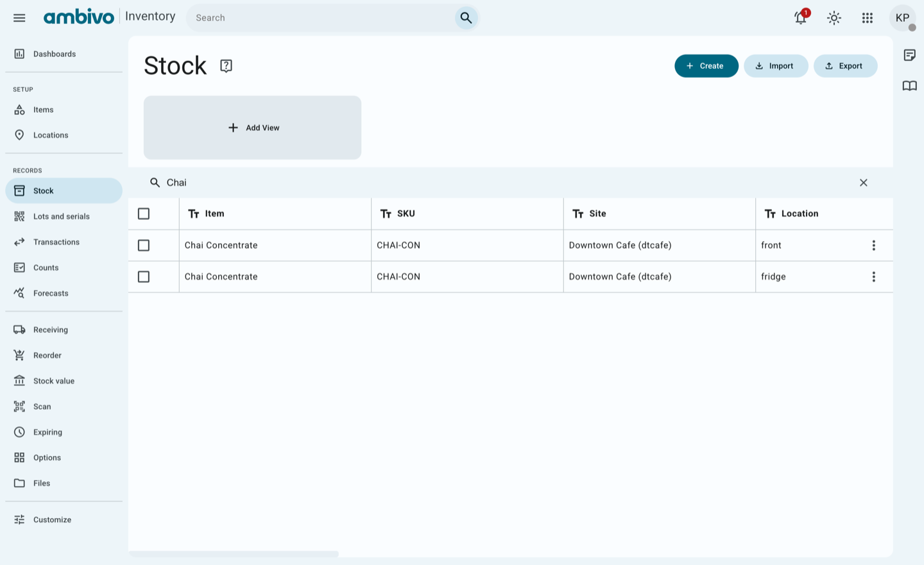Click the Add View card
The height and width of the screenshot is (565, 924).
[253, 128]
